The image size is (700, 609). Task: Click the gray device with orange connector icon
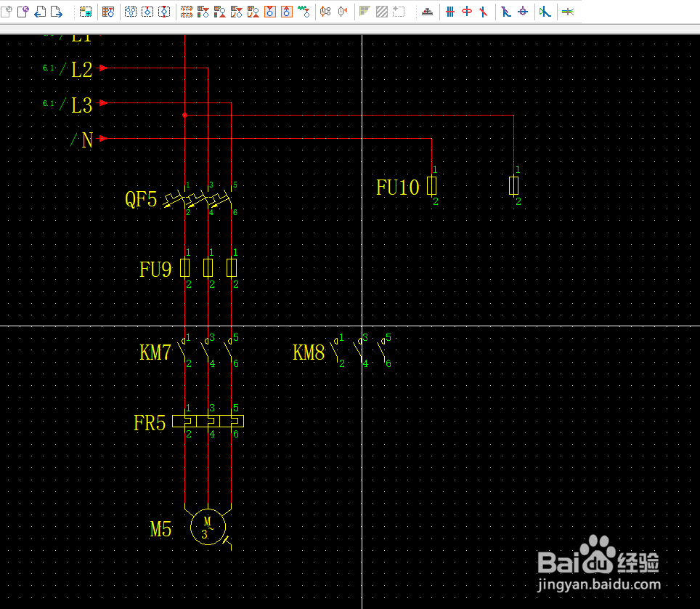[x=343, y=12]
